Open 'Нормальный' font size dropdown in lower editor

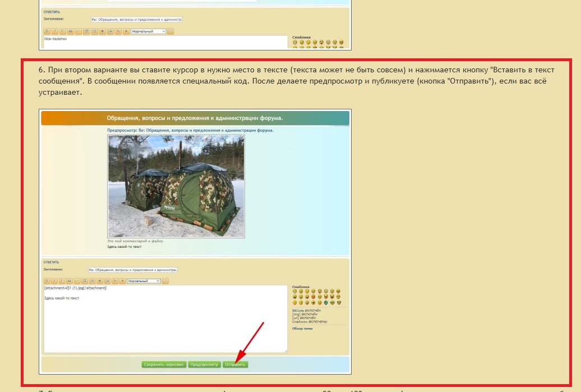144,281
